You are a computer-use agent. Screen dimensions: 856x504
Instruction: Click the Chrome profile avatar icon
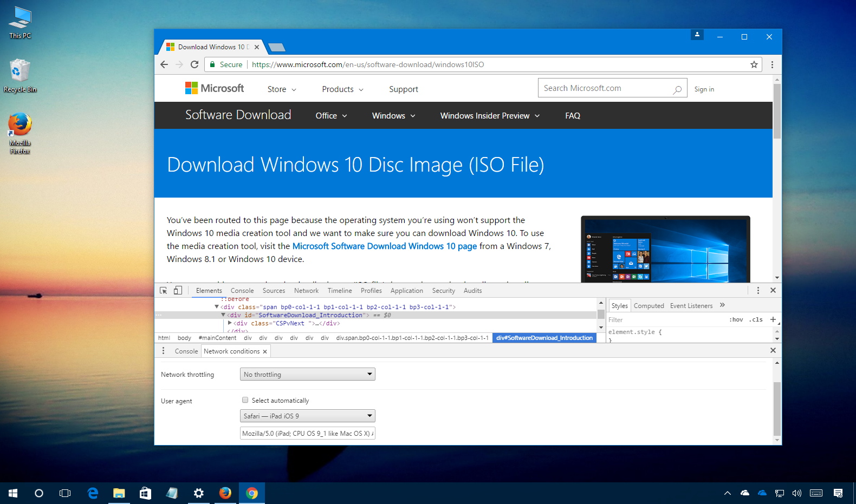[697, 35]
